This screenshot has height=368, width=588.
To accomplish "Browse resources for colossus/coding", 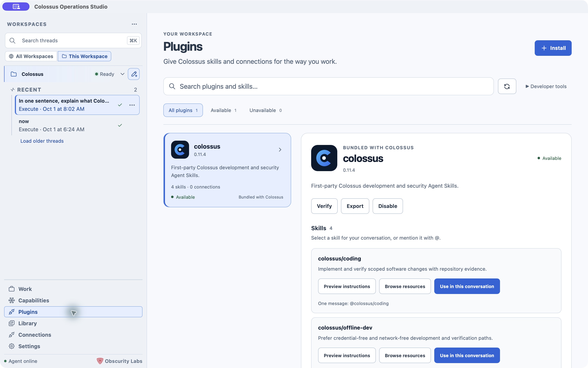I will (405, 286).
